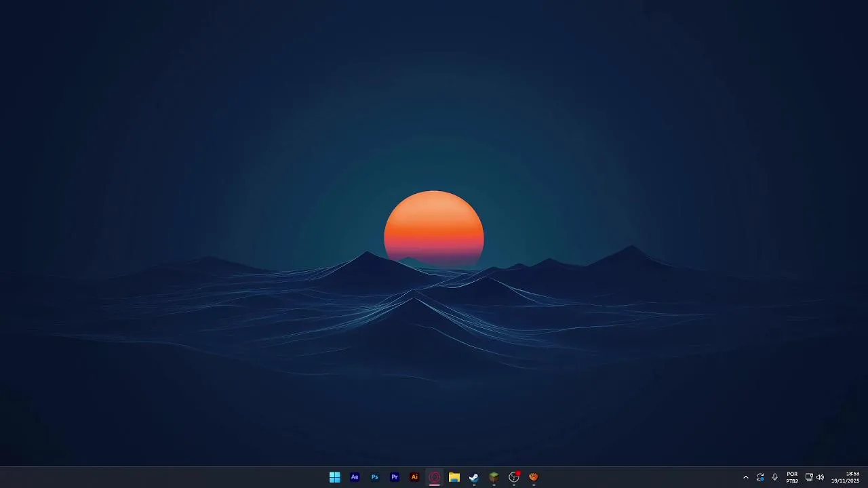The image size is (868, 488).
Task: Launch Adobe Illustrator from taskbar
Action: (x=414, y=477)
